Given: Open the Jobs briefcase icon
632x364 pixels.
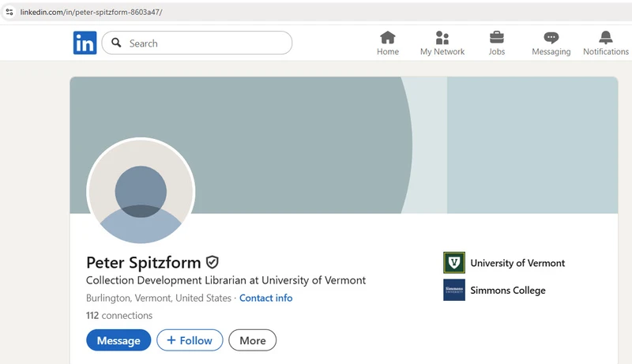Looking at the screenshot, I should pyautogui.click(x=497, y=37).
